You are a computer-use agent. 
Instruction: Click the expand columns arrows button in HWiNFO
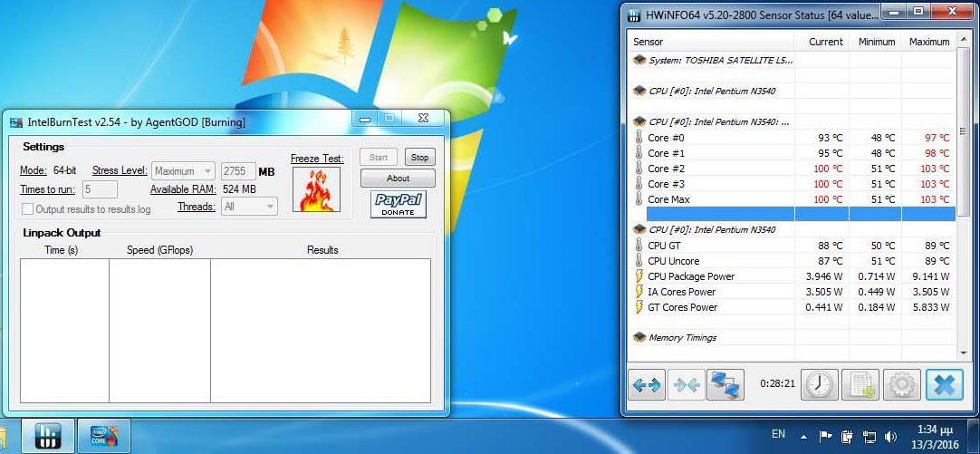pyautogui.click(x=647, y=384)
